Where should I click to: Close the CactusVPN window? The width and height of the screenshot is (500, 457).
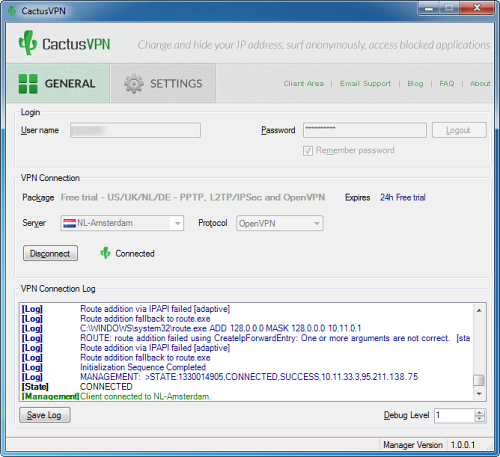[x=477, y=8]
